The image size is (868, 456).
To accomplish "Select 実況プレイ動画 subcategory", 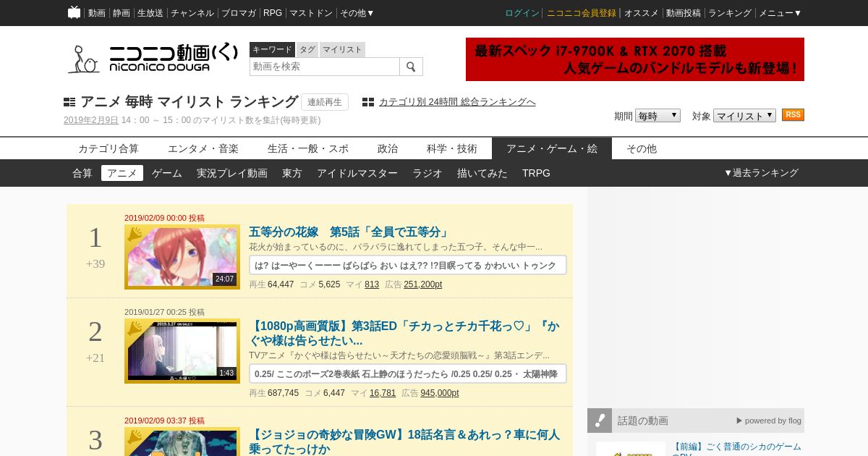I will click(232, 173).
